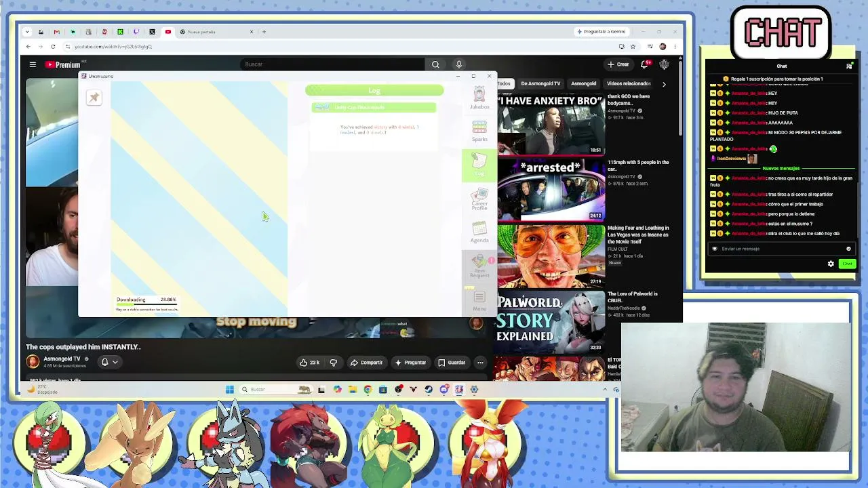Open the YouTube account avatar menu
This screenshot has height=488, width=868.
coord(665,64)
